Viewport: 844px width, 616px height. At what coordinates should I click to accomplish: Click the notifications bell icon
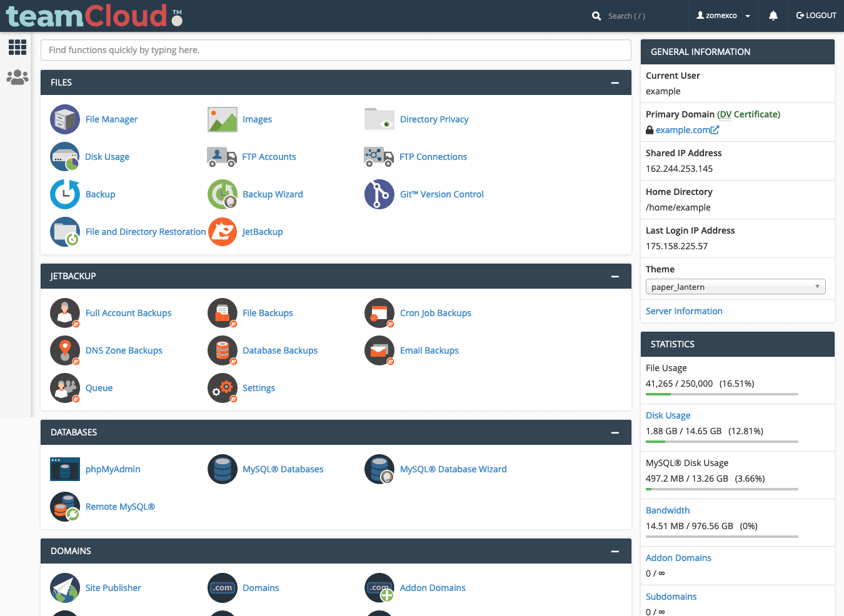[x=773, y=16]
